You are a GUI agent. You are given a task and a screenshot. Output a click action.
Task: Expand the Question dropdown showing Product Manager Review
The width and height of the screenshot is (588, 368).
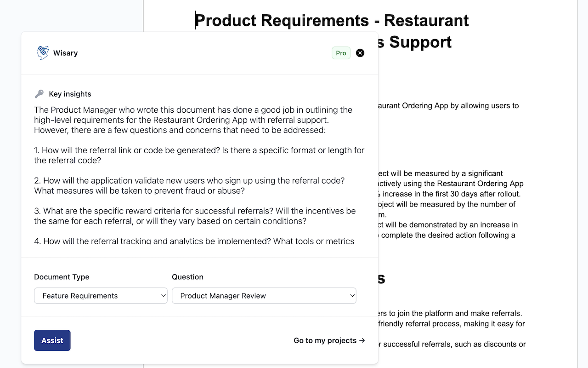point(264,296)
